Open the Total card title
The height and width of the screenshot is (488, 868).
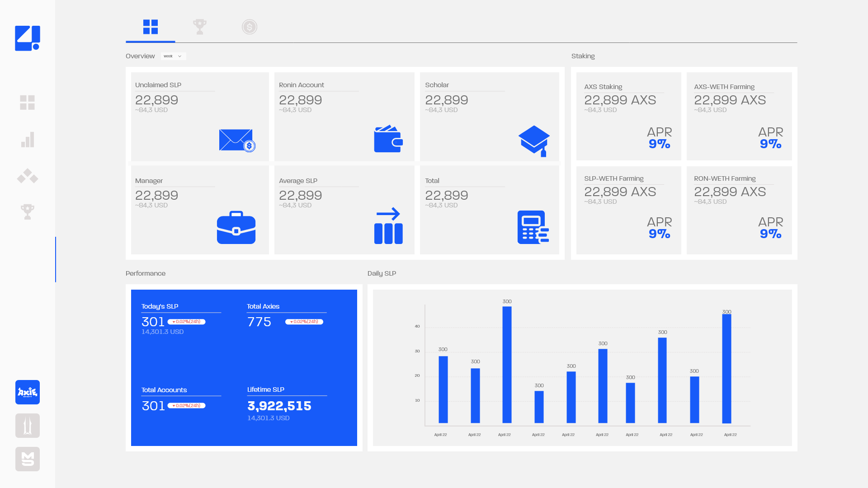tap(432, 181)
